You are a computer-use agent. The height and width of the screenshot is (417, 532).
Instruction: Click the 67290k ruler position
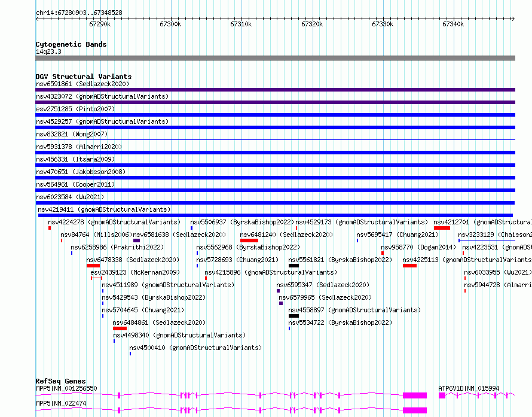100,24
